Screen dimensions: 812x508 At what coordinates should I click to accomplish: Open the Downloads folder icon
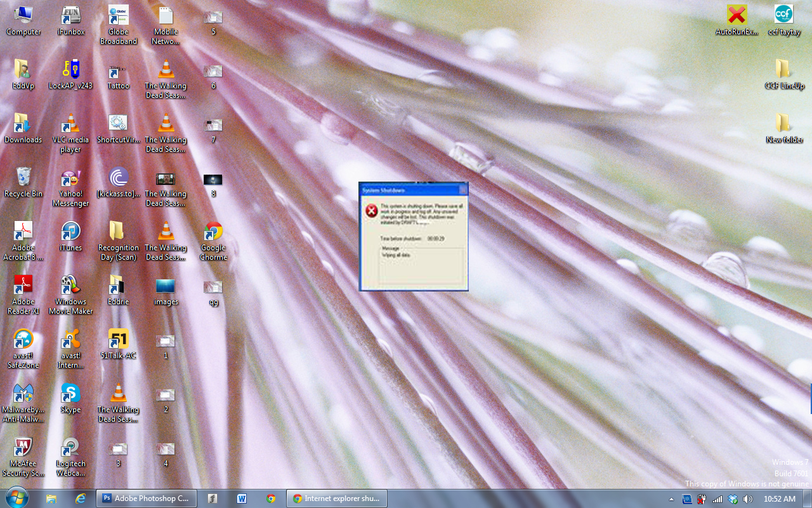[x=23, y=128]
